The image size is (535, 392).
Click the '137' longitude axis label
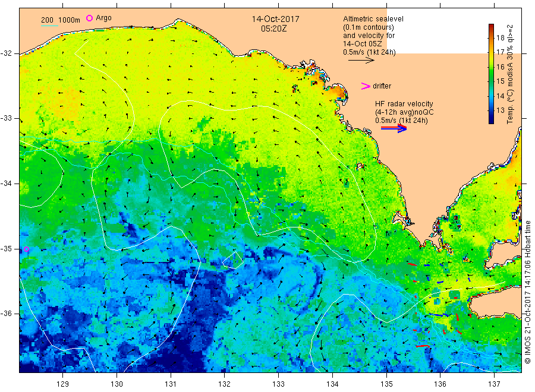[x=494, y=384]
